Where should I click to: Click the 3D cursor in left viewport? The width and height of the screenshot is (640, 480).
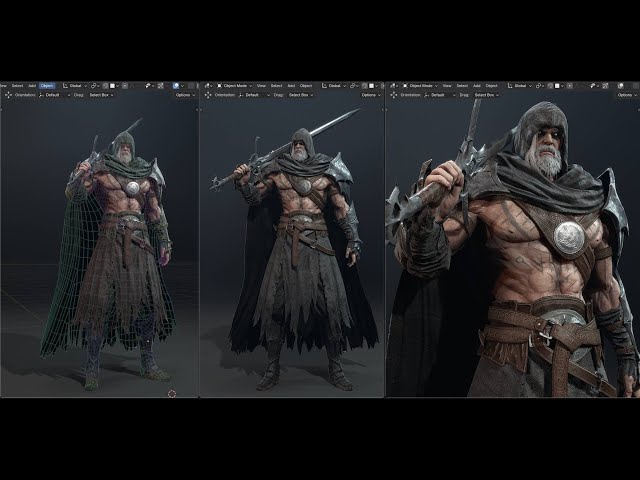click(x=172, y=393)
